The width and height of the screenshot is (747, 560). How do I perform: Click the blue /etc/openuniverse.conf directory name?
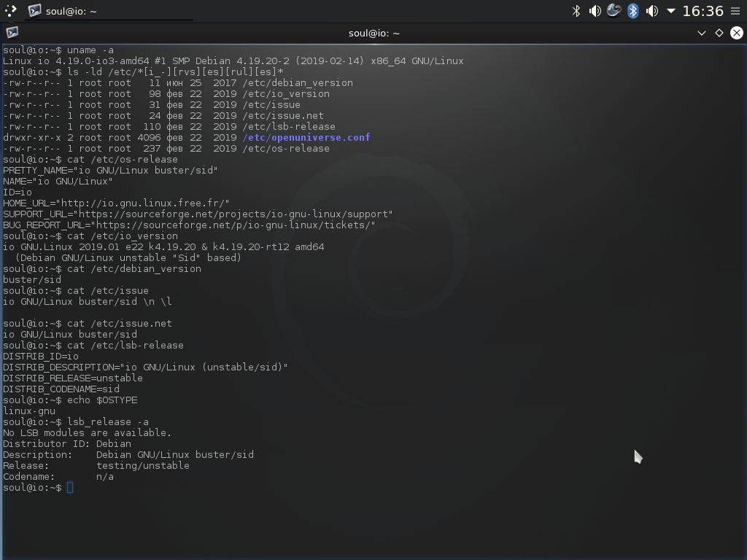pyautogui.click(x=306, y=138)
